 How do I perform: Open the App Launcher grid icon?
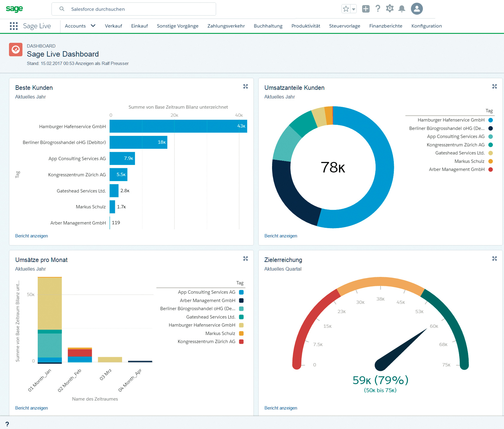14,26
